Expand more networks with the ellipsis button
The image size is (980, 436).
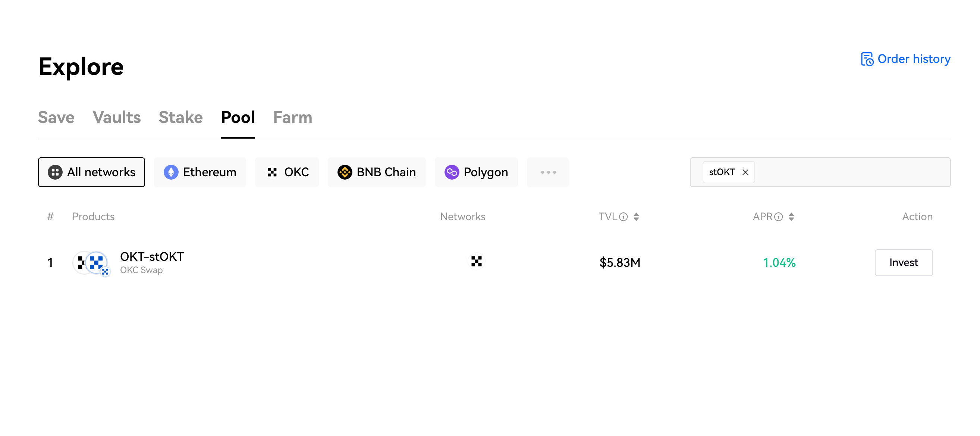[x=548, y=172]
